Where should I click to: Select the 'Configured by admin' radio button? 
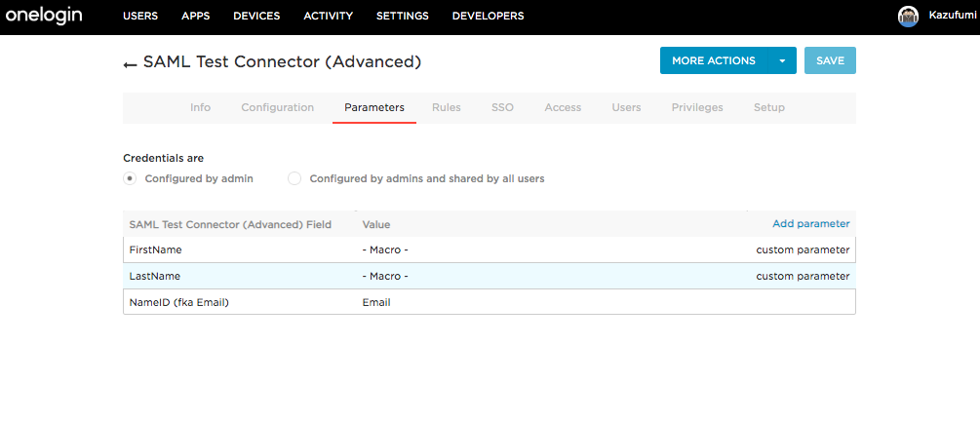coord(130,178)
